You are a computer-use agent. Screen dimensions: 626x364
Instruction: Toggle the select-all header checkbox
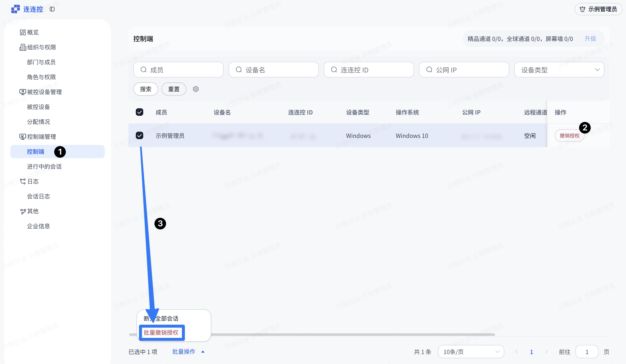point(139,112)
